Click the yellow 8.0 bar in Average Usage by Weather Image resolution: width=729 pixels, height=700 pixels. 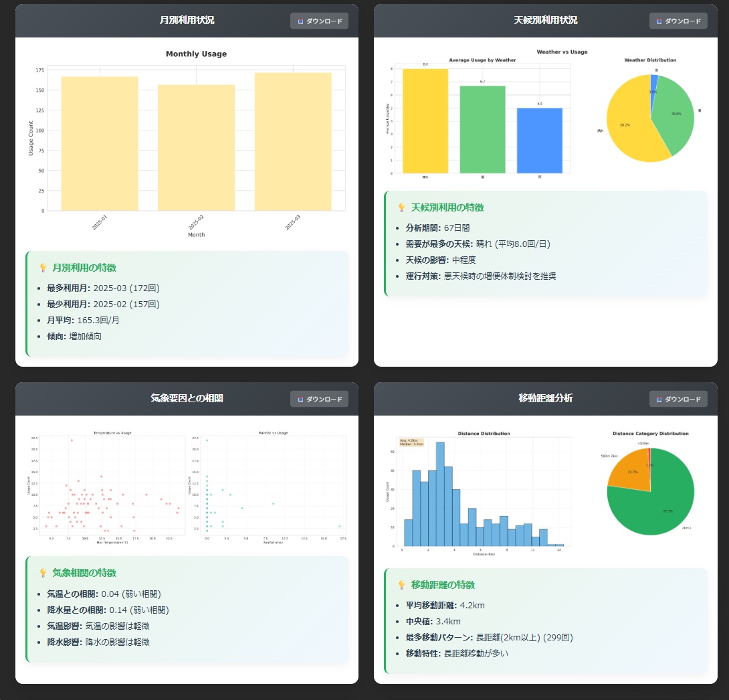click(425, 121)
